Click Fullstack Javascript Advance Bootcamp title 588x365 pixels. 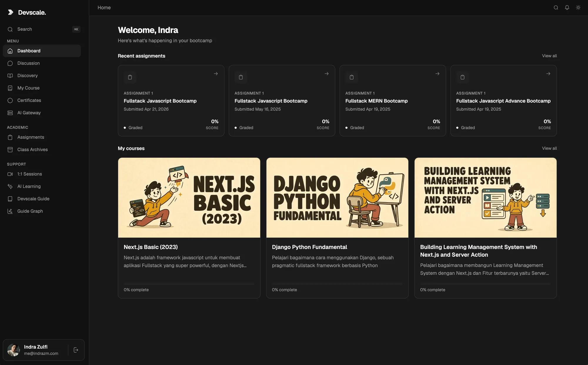pyautogui.click(x=503, y=101)
